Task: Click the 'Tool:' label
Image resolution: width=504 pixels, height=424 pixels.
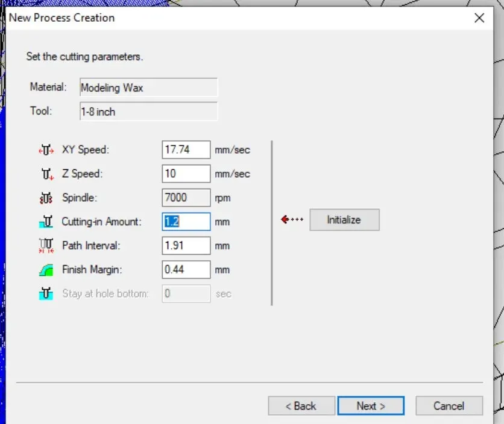Action: [x=41, y=111]
